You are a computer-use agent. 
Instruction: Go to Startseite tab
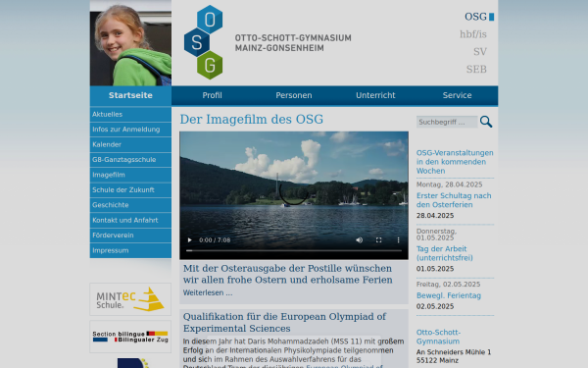click(x=130, y=95)
